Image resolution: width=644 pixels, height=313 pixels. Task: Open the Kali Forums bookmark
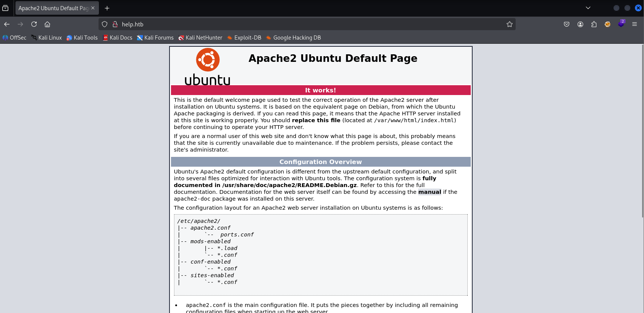[155, 38]
